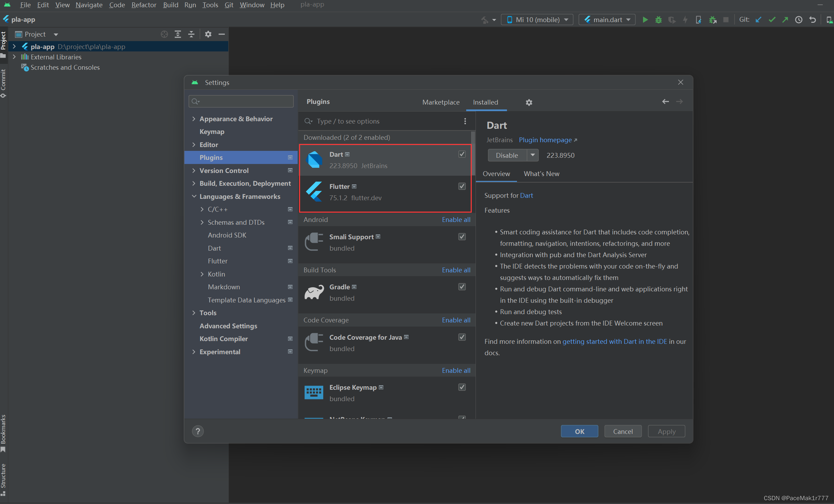The image size is (834, 504).
Task: Attach debugger to Android process icon
Action: [x=712, y=20]
